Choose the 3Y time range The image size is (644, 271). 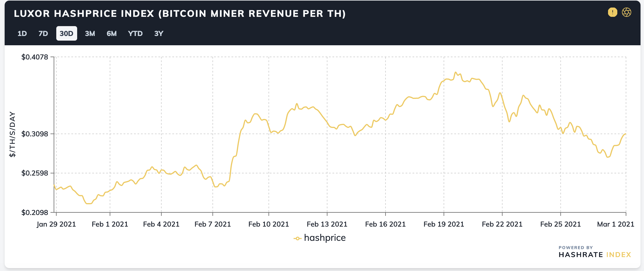(159, 33)
